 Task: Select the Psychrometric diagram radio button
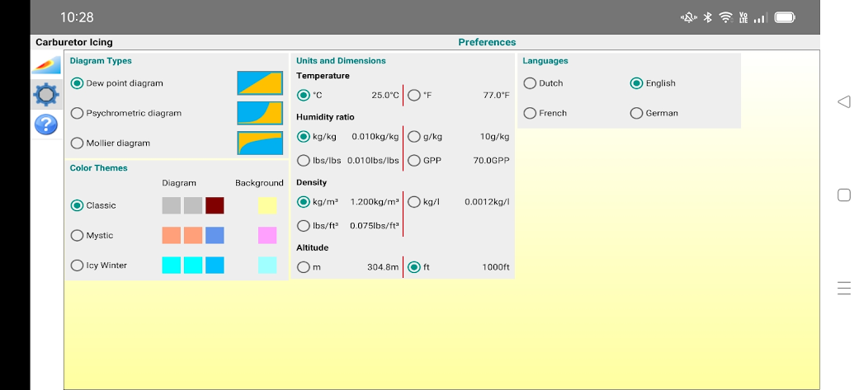78,113
